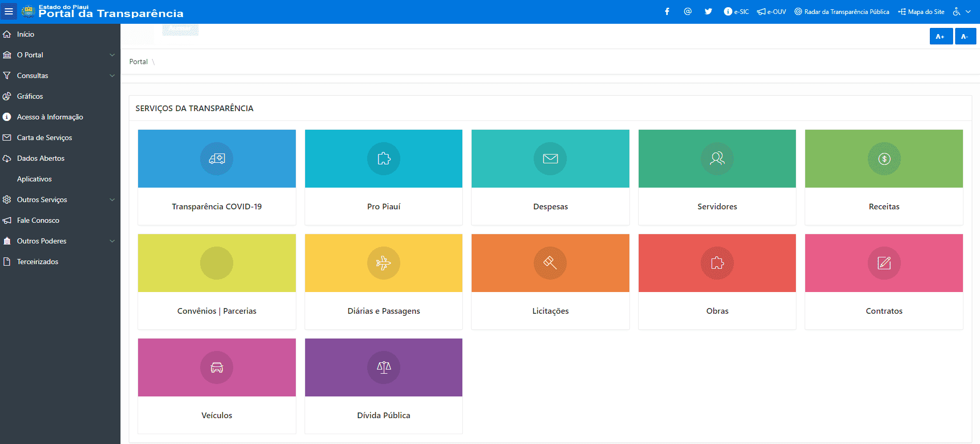Open Radar da Transparência Pública link
This screenshot has width=980, height=444.
[842, 11]
